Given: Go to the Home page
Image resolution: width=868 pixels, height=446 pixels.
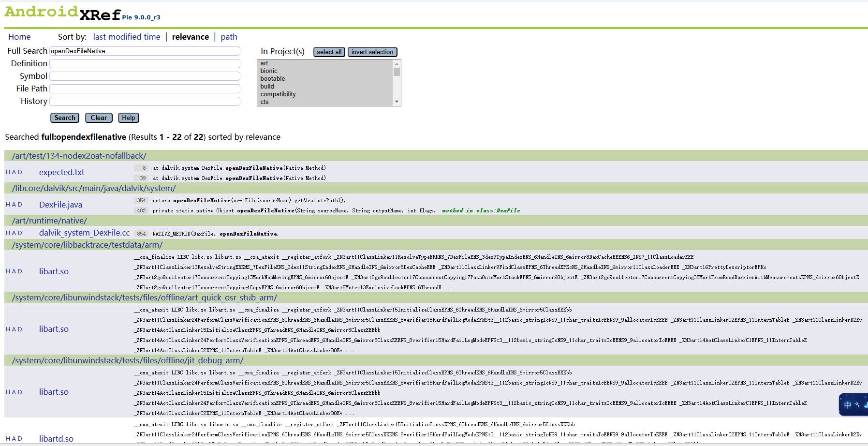Looking at the screenshot, I should (x=19, y=36).
